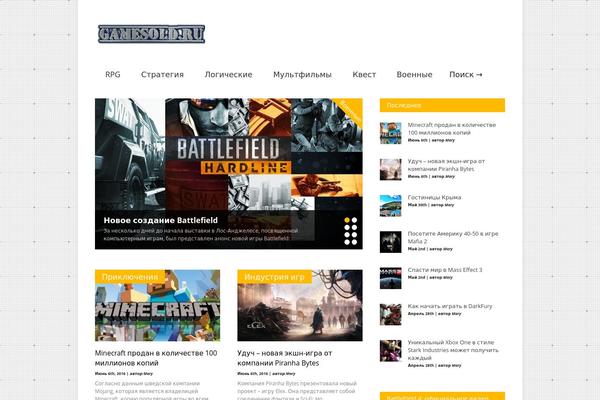
Task: Click the GAMESOLD.RU site logo
Action: [152, 34]
